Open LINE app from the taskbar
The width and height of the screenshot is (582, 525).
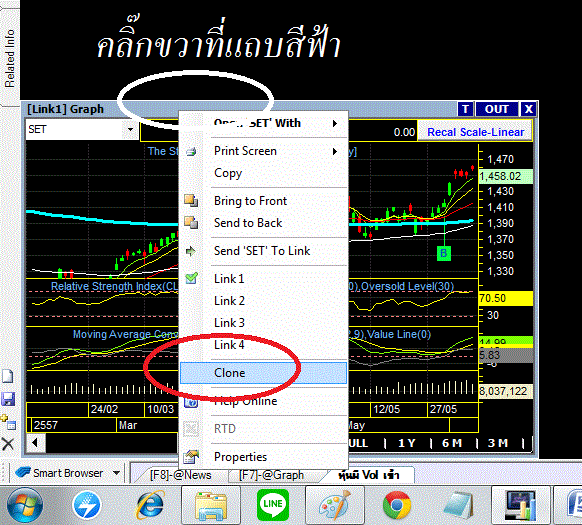[x=273, y=505]
